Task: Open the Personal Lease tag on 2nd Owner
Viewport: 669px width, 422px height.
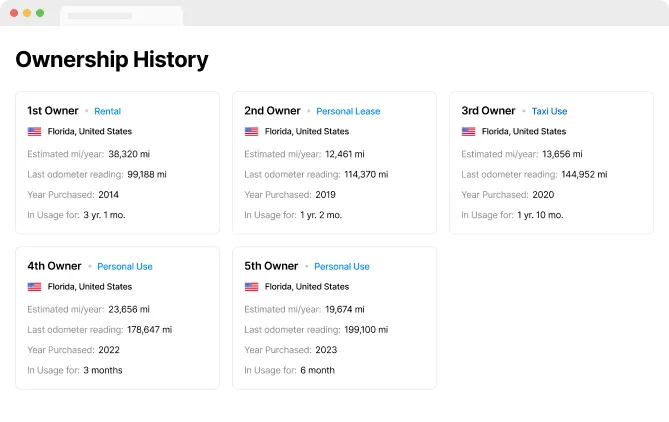Action: [348, 112]
